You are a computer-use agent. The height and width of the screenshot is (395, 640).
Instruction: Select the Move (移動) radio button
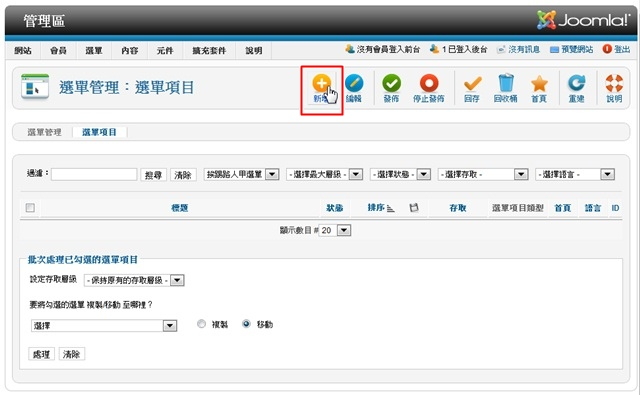(x=246, y=324)
